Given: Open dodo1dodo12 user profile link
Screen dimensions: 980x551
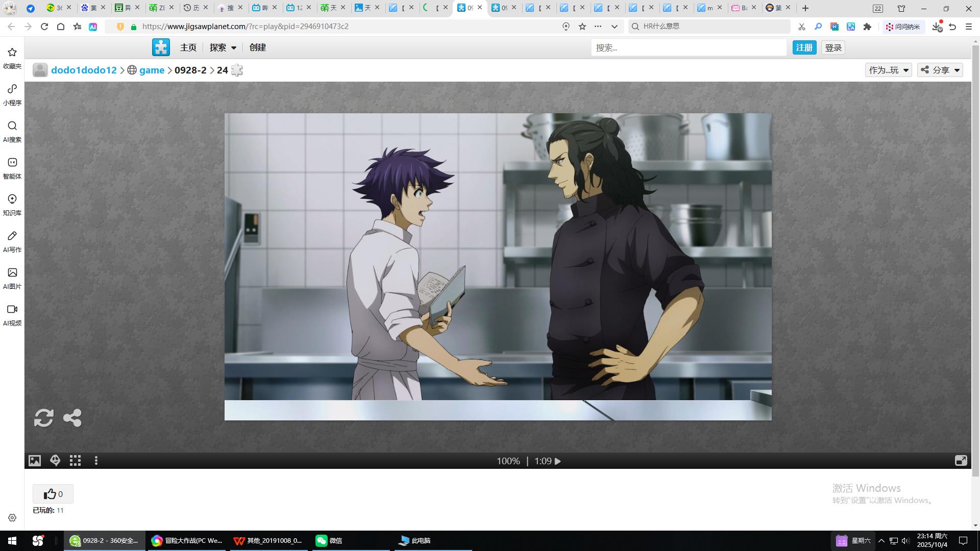Looking at the screenshot, I should pyautogui.click(x=84, y=70).
